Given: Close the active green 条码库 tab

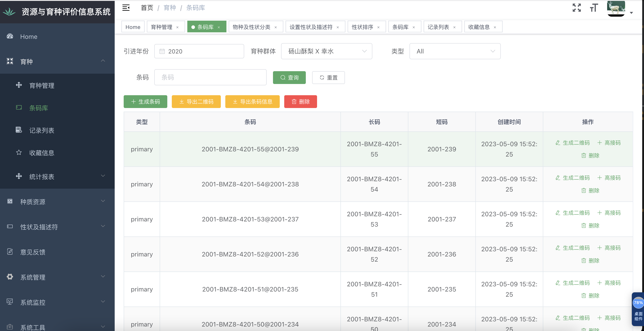Looking at the screenshot, I should click(219, 27).
